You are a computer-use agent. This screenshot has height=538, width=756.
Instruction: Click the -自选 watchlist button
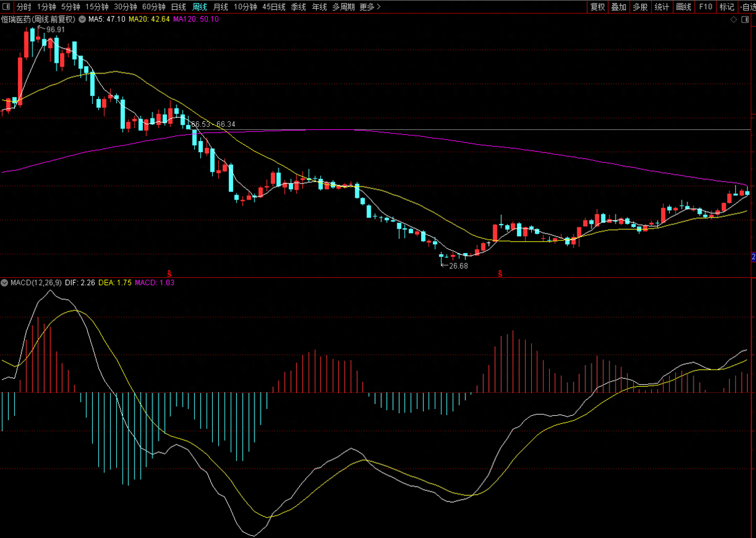click(x=747, y=6)
